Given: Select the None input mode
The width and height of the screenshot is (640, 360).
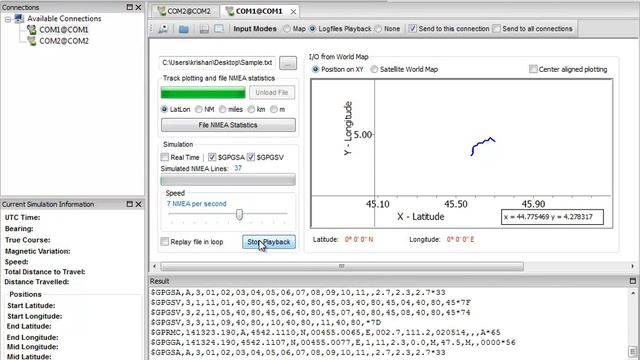Looking at the screenshot, I should pos(378,29).
